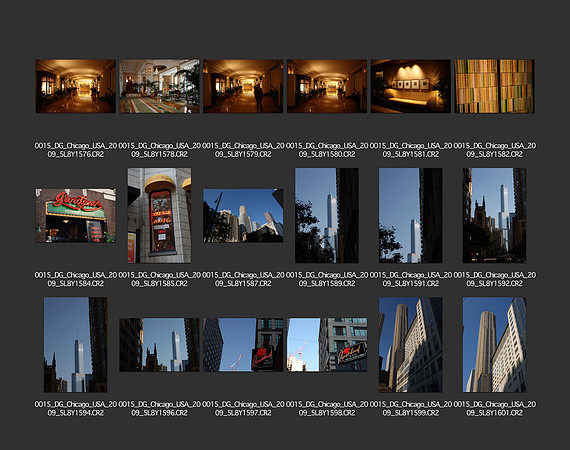Click filename label ending 5L8Y1591.CR2
This screenshot has width=570, height=450.
pos(410,279)
